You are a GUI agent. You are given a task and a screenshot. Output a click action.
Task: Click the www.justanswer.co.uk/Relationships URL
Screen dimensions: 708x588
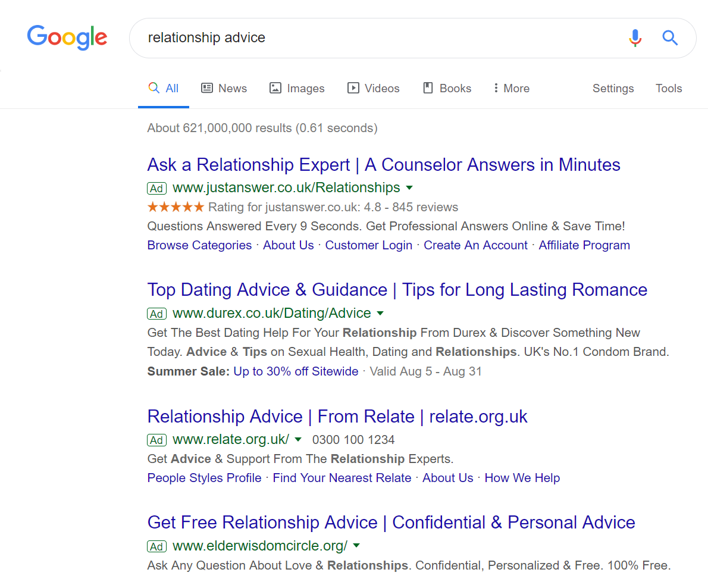286,188
